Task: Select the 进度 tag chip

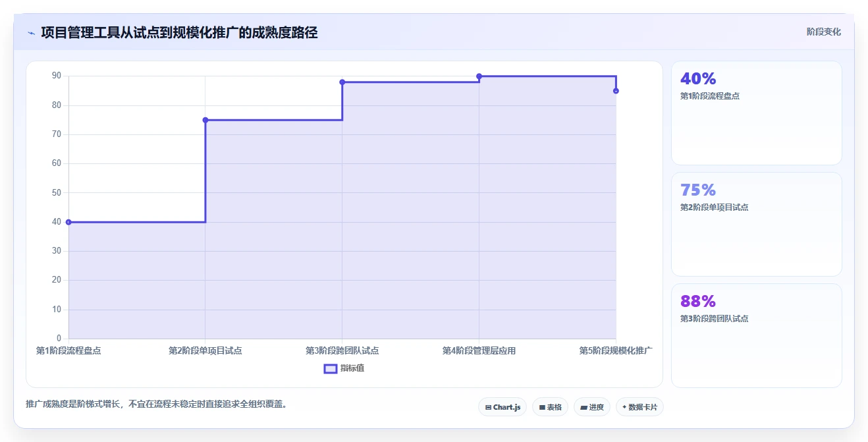Action: pos(592,407)
